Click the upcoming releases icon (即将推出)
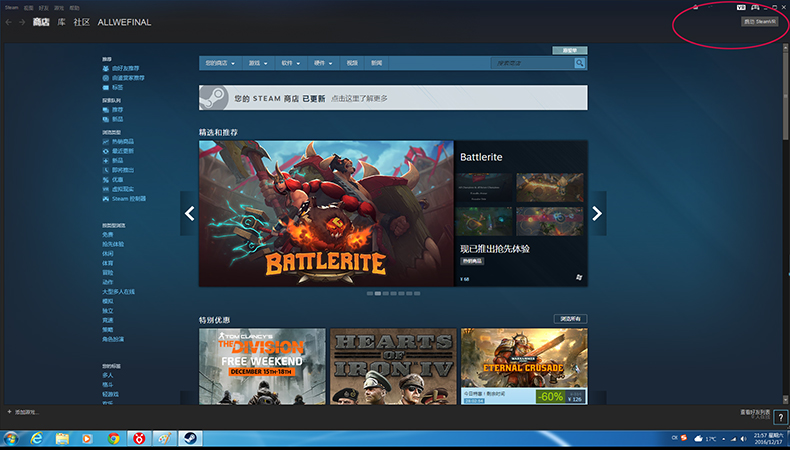This screenshot has width=790, height=450. 106,170
